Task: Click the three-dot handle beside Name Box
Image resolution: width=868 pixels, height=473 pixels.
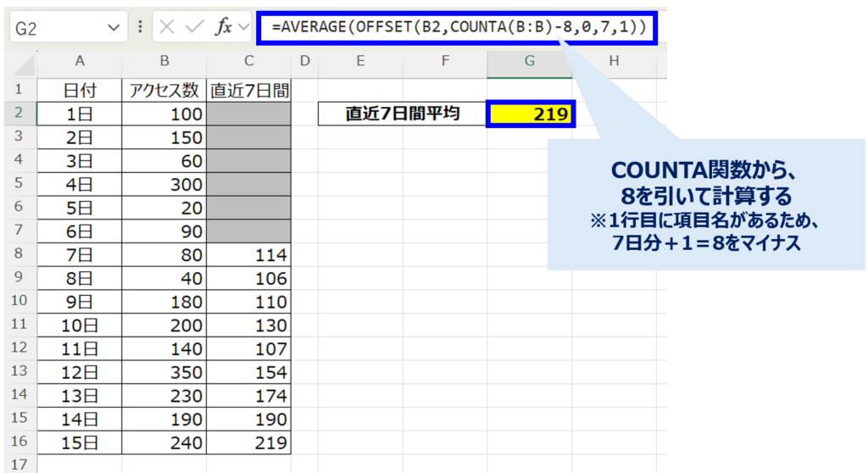Action: pos(140,26)
